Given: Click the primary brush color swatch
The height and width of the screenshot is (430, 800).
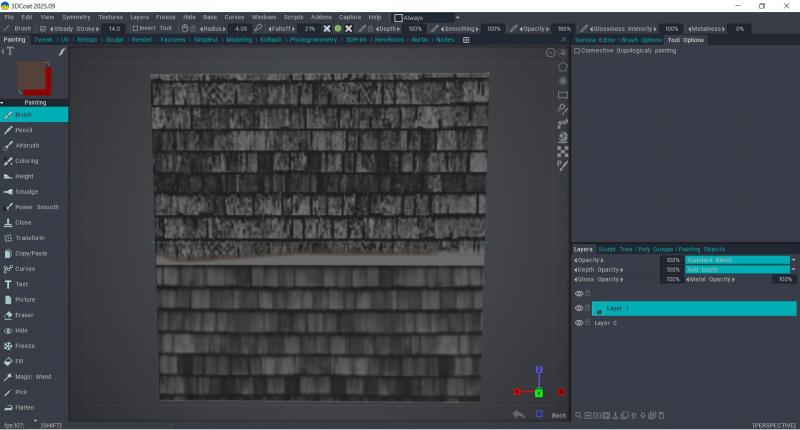Looking at the screenshot, I should click(32, 76).
